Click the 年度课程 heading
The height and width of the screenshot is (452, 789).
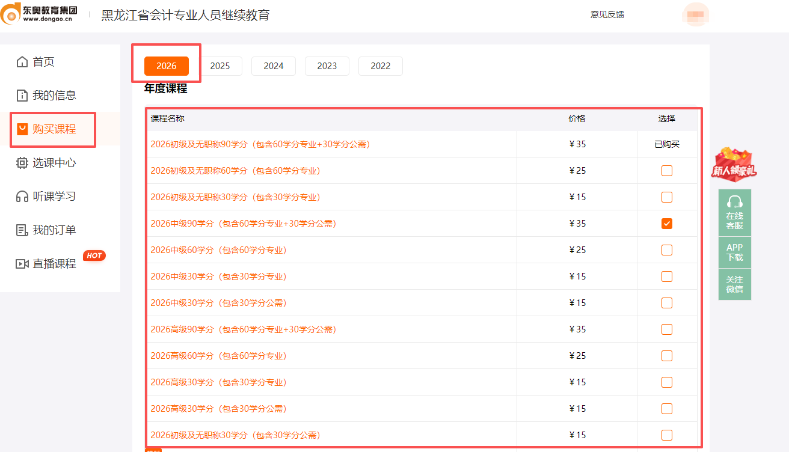point(166,88)
